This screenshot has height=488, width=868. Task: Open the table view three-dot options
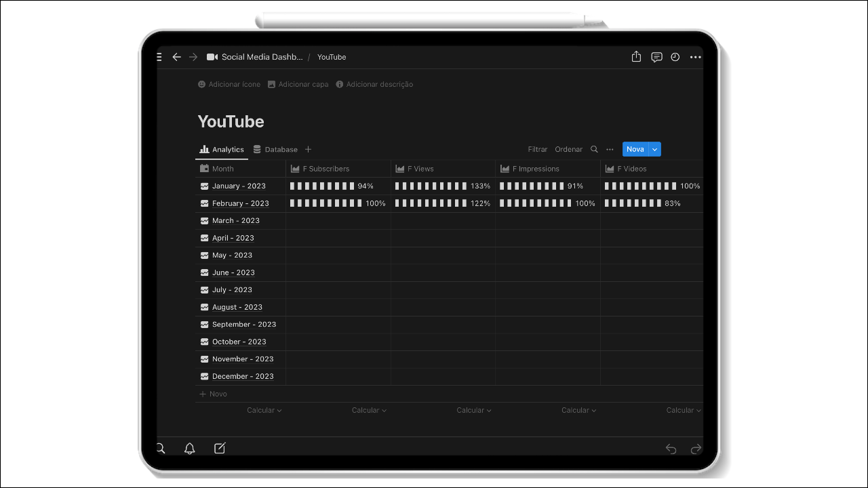pyautogui.click(x=610, y=149)
